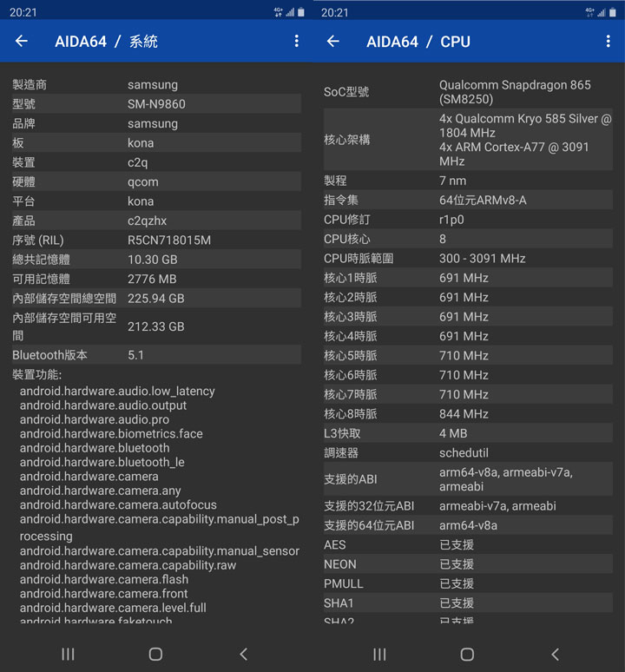
Task: Select the c2qzhx product value
Action: pyautogui.click(x=147, y=221)
